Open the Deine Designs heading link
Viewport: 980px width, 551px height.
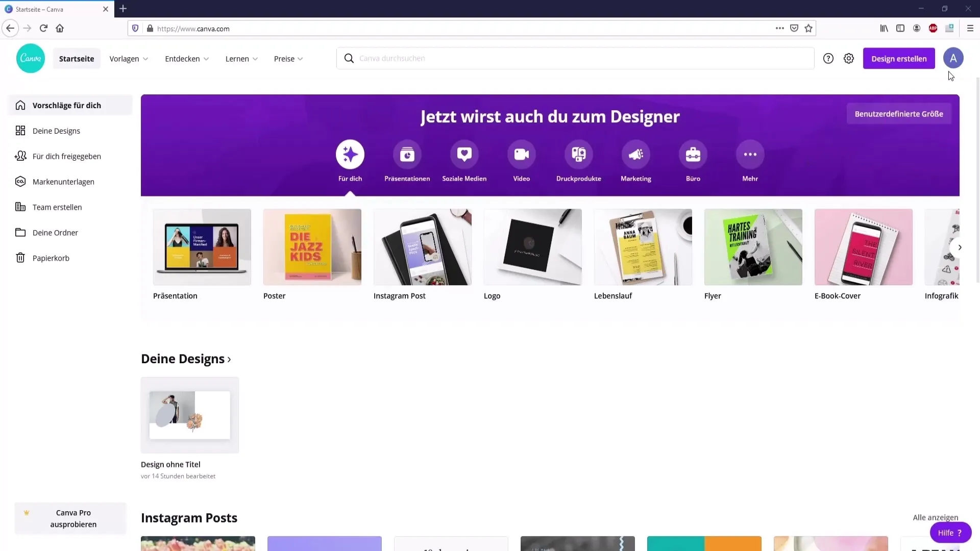click(x=186, y=359)
